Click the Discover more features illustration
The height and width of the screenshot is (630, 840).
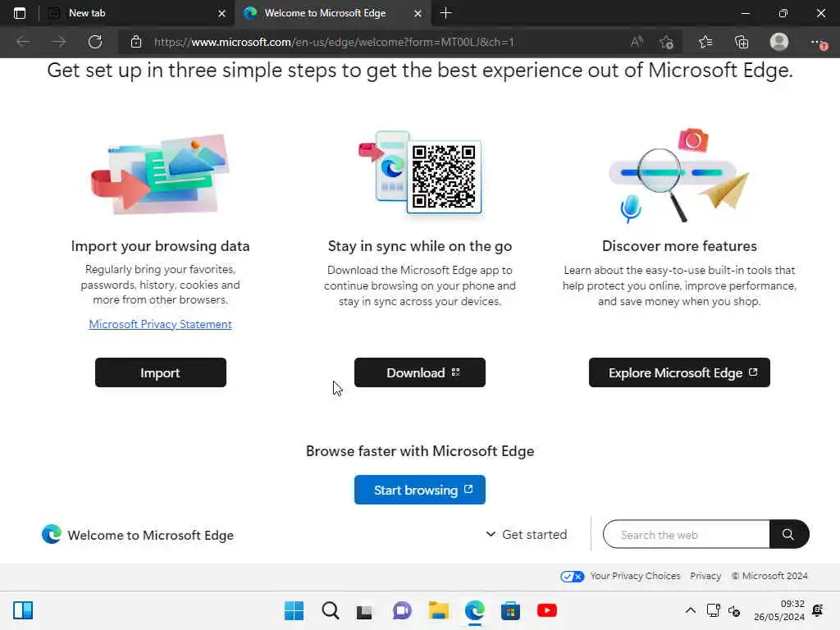coord(678,176)
